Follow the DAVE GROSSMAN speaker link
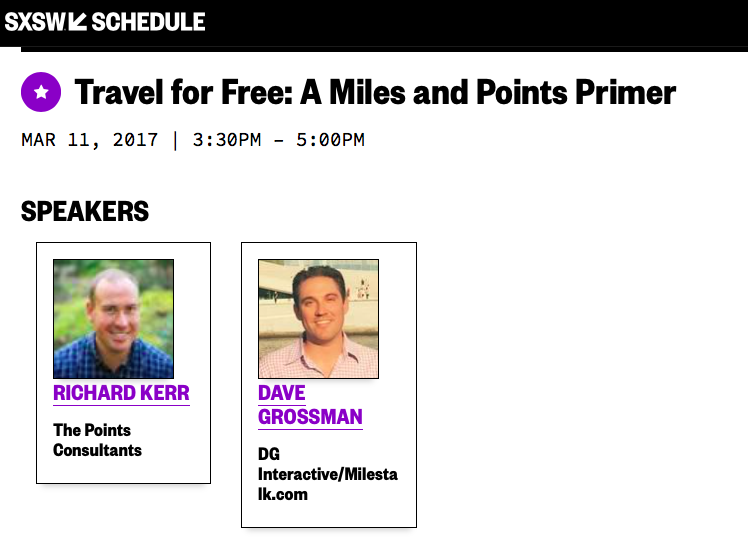This screenshot has width=748, height=540. pos(310,405)
